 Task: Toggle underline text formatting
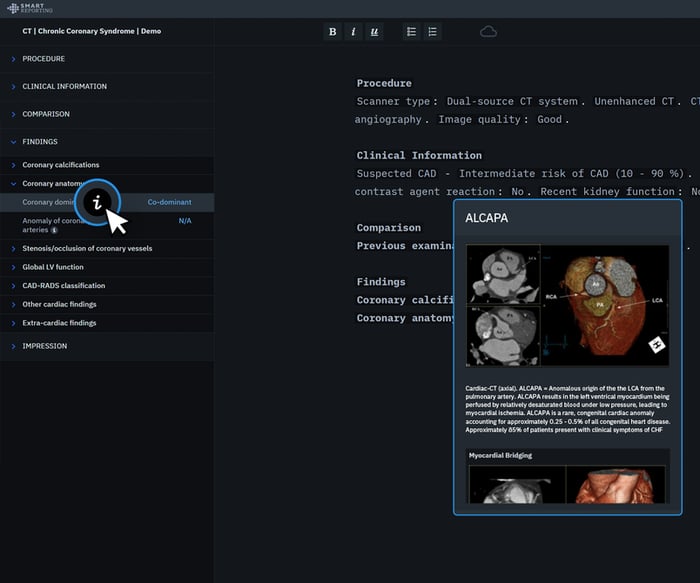374,32
